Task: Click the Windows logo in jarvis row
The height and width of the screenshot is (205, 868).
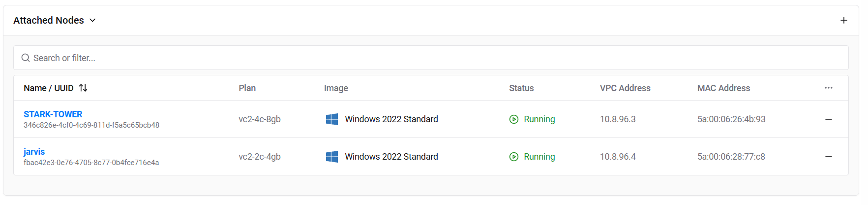Action: (332, 157)
